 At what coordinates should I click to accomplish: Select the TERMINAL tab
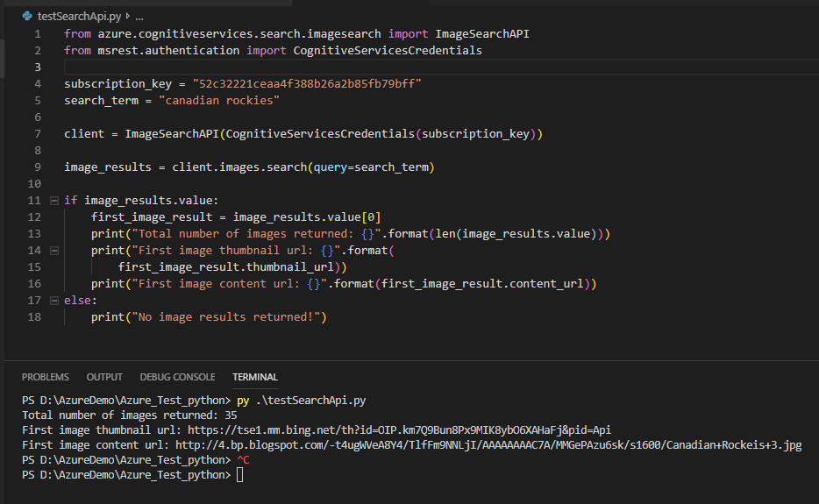tap(254, 377)
